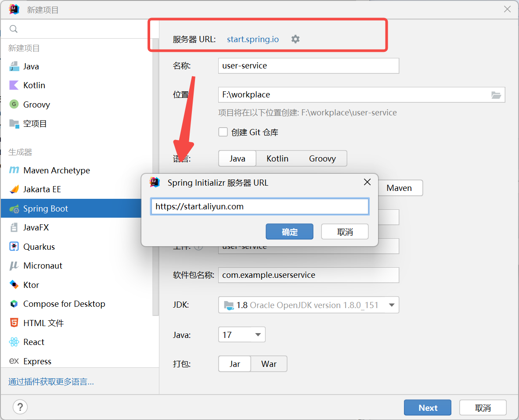Click the project type search field

[79, 29]
